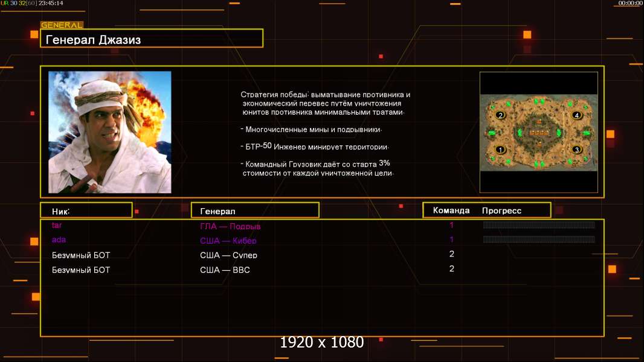Click the 'США — Супер' general entry
This screenshot has height=362, width=644.
(228, 255)
